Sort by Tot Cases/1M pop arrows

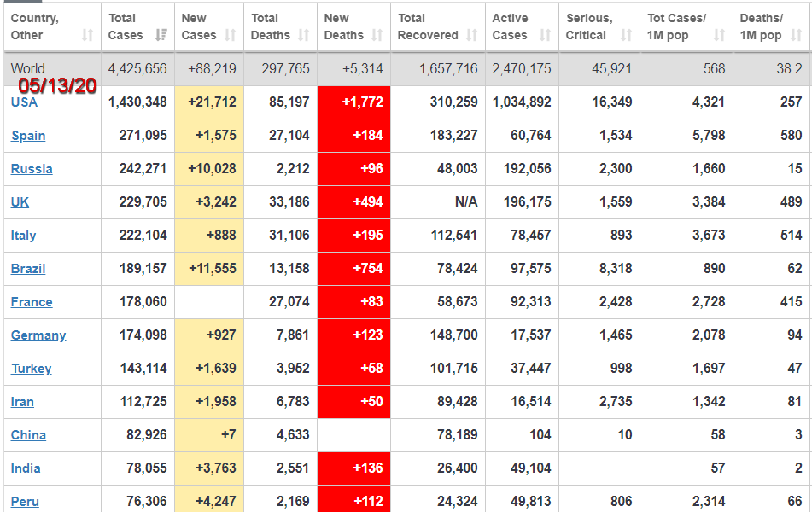719,36
